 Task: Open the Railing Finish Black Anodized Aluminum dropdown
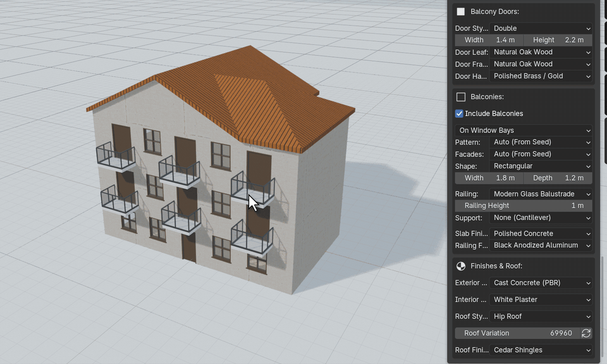pyautogui.click(x=541, y=245)
